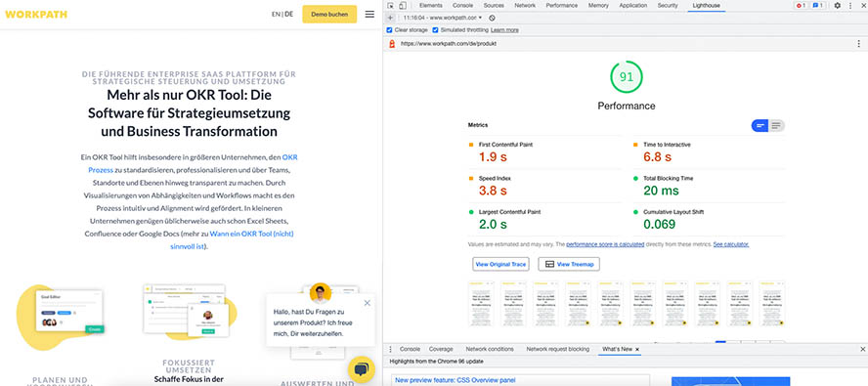
Task: Click the View Treemap button
Action: 569,264
